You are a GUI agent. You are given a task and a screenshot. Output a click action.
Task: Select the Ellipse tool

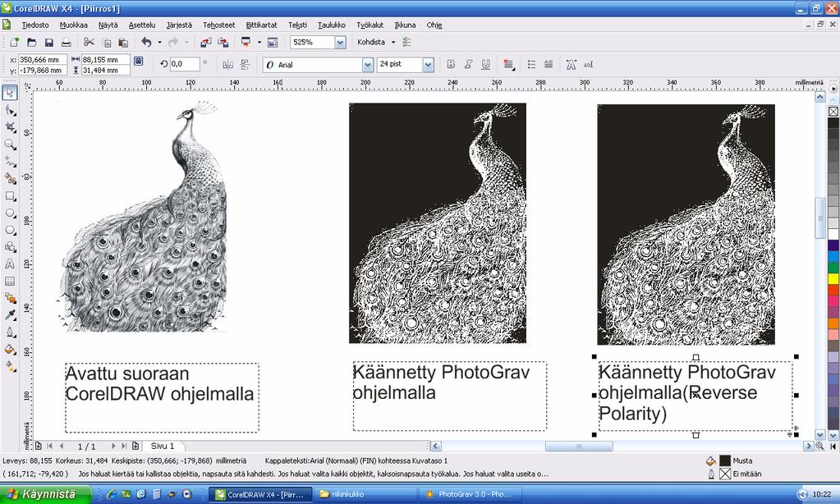[x=10, y=213]
